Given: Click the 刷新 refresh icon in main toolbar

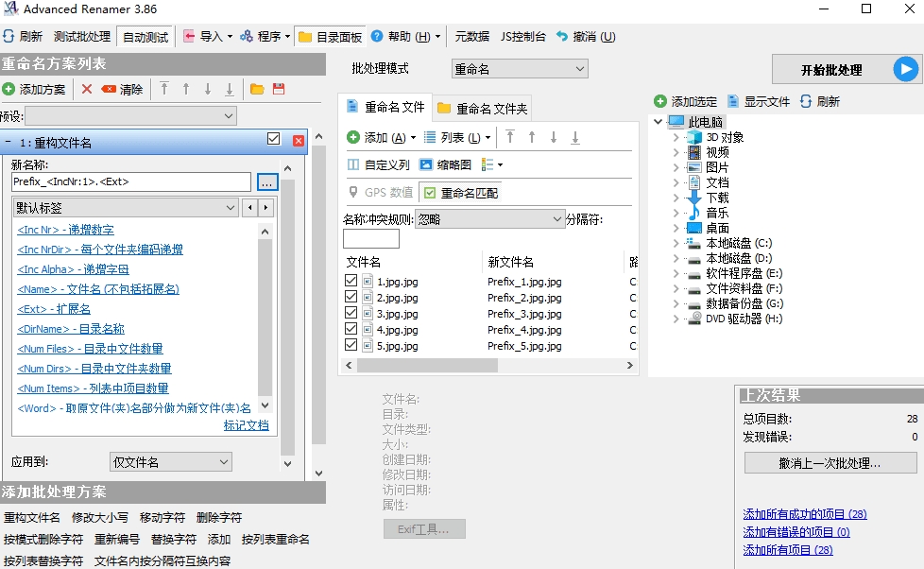Looking at the screenshot, I should tap(9, 37).
